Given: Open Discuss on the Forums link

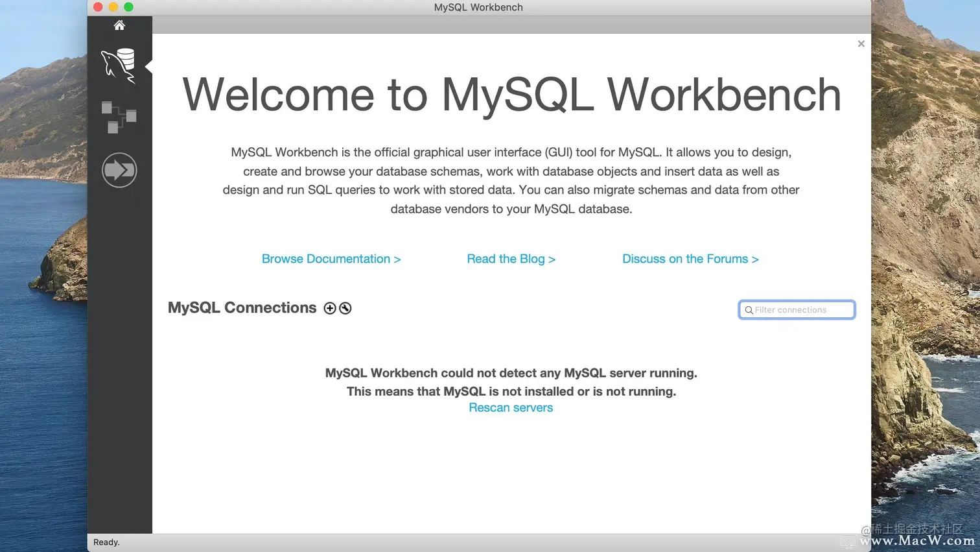Looking at the screenshot, I should coord(690,259).
